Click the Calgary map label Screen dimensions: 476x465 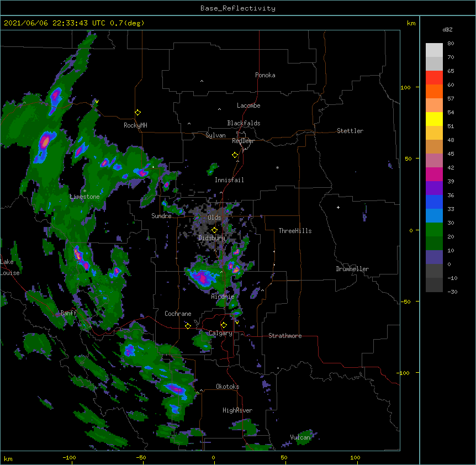[x=220, y=333]
